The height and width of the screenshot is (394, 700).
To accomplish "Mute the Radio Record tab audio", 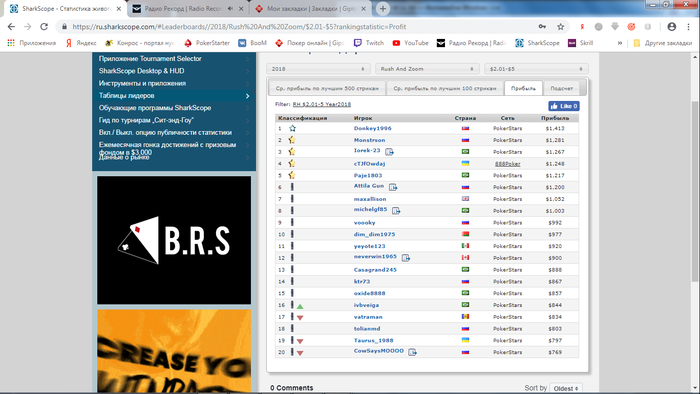I will coord(230,8).
